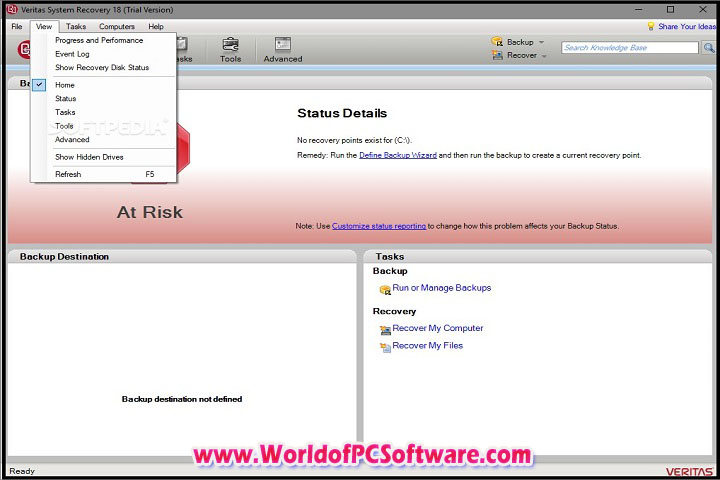
Task: Select Tools in the View menu
Action: pos(64,125)
